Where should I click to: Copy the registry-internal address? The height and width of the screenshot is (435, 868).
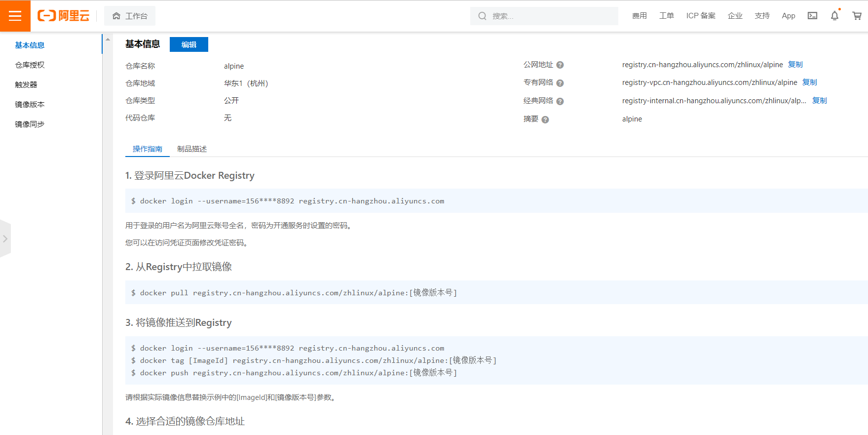click(819, 101)
